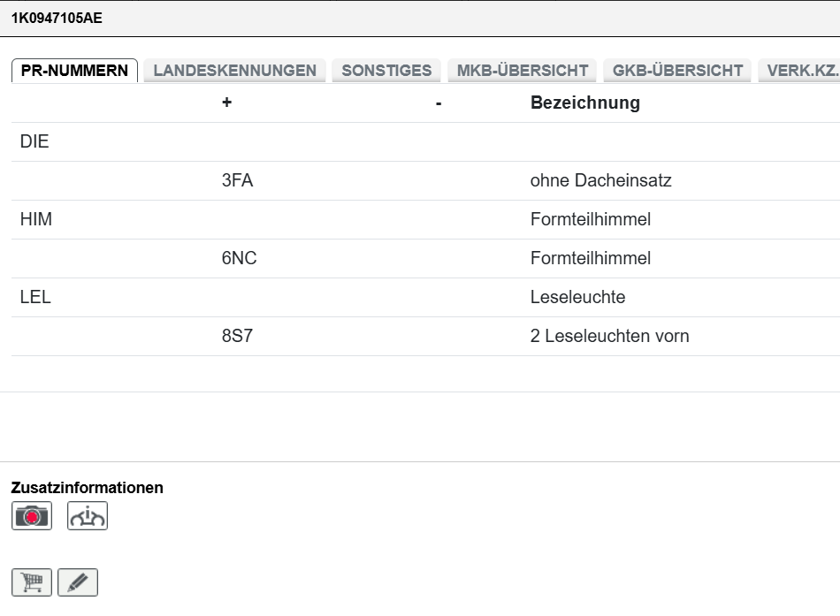
Task: Click the plus column header
Action: click(226, 103)
